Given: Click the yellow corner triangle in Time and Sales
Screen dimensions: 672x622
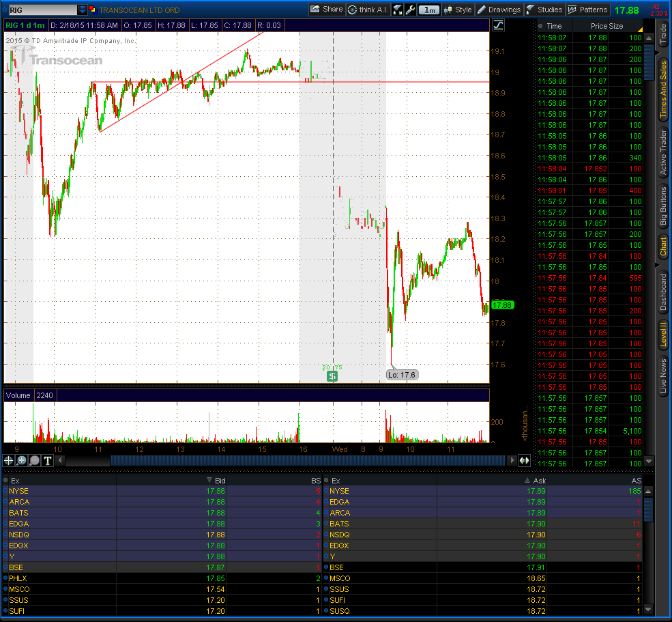Looking at the screenshot, I should (x=641, y=29).
